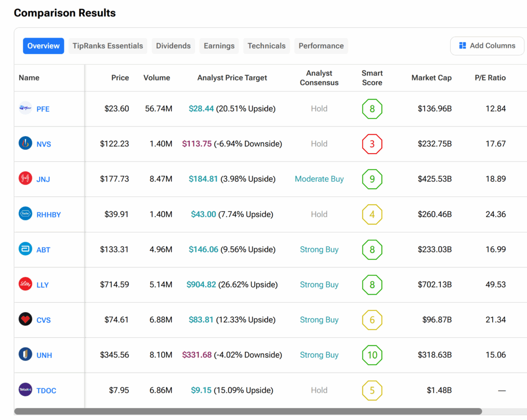Open the JNJ ticker link
The image size is (527, 420).
coord(43,179)
